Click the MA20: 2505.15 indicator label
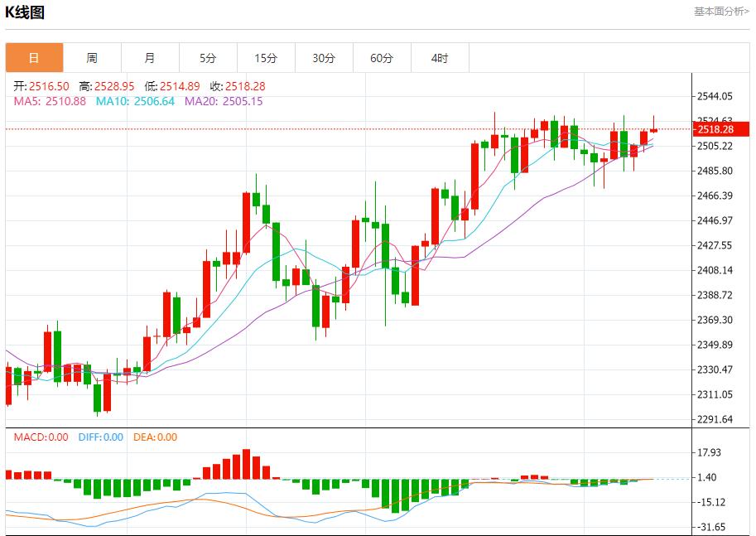Screen dimensions: 756x536 224,101
